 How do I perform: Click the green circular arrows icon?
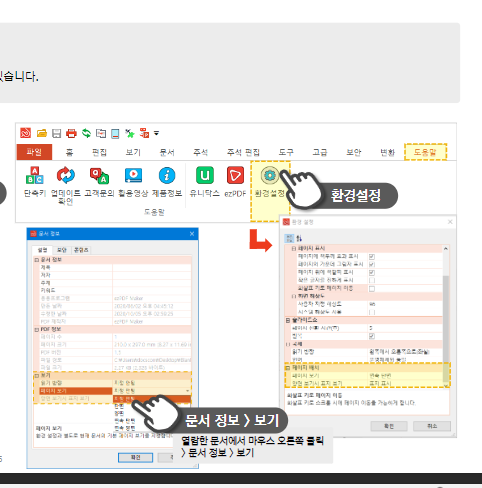86,133
